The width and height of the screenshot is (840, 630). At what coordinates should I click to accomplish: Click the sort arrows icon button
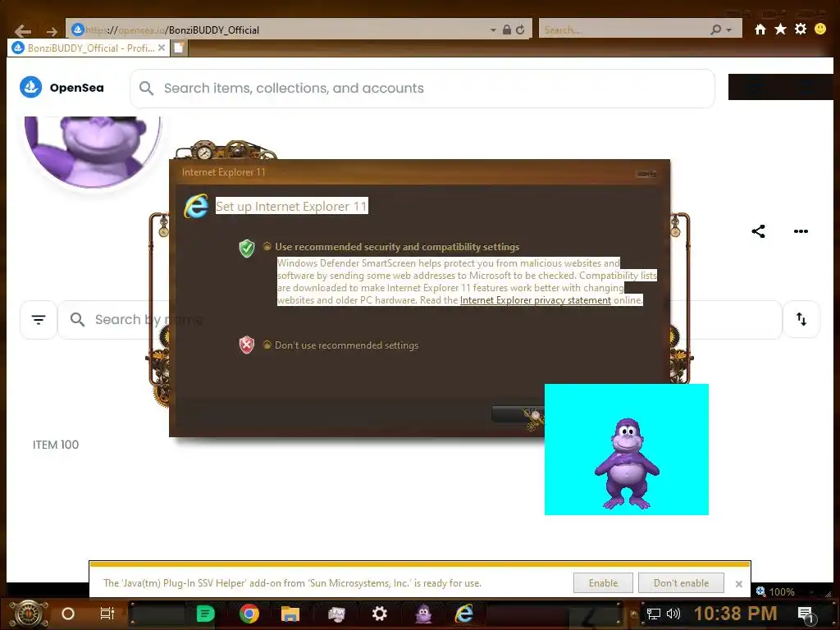tap(801, 319)
